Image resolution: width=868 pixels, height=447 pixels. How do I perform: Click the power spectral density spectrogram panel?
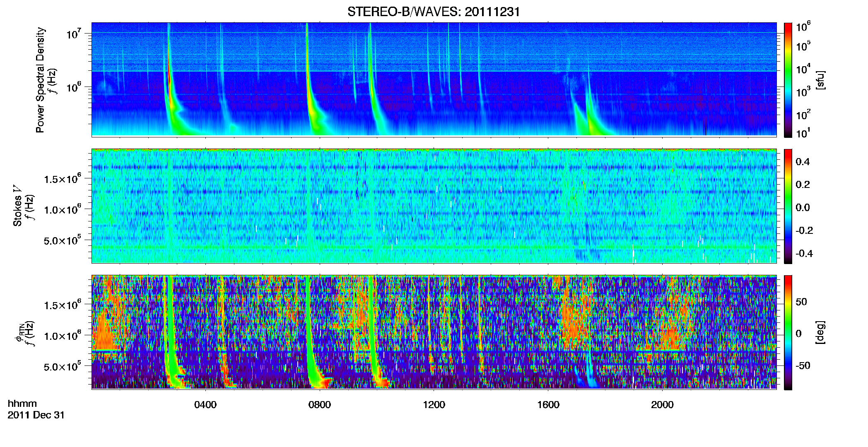tap(434, 79)
